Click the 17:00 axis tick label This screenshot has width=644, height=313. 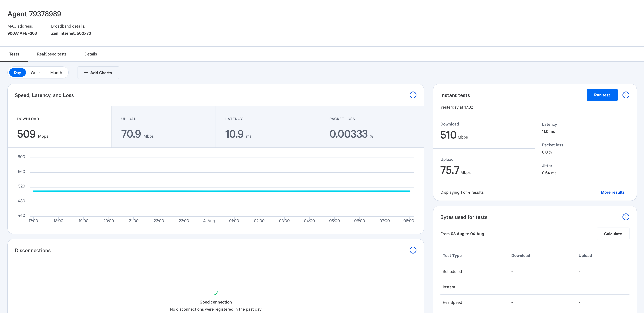click(33, 221)
